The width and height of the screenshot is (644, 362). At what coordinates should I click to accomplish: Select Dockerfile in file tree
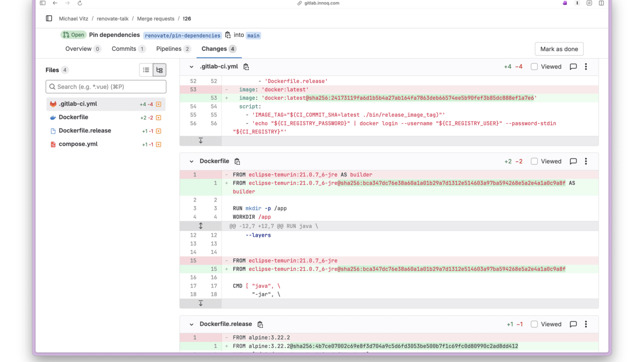click(x=106, y=117)
